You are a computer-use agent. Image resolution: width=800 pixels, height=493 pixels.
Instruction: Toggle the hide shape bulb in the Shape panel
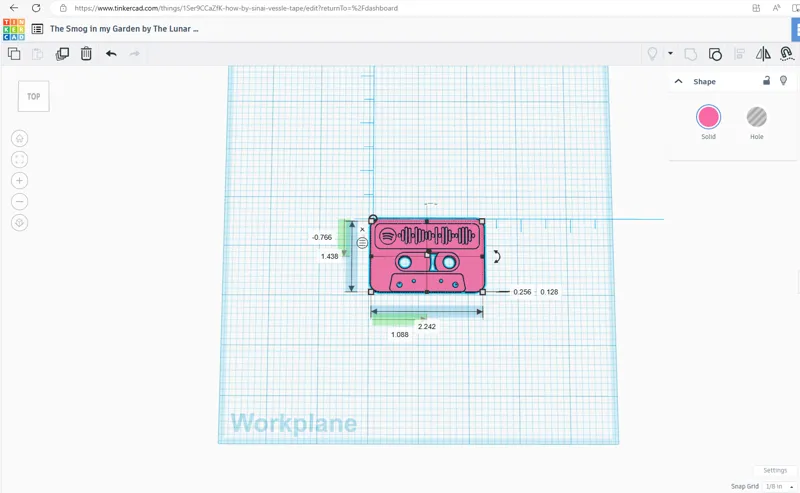click(x=784, y=81)
